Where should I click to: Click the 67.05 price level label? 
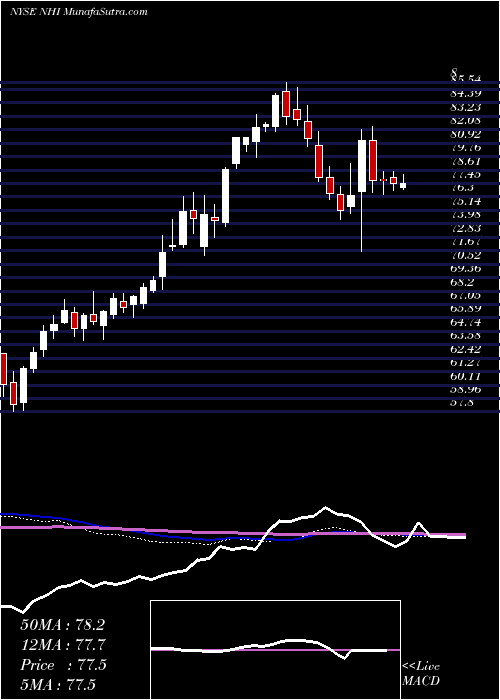point(466,296)
